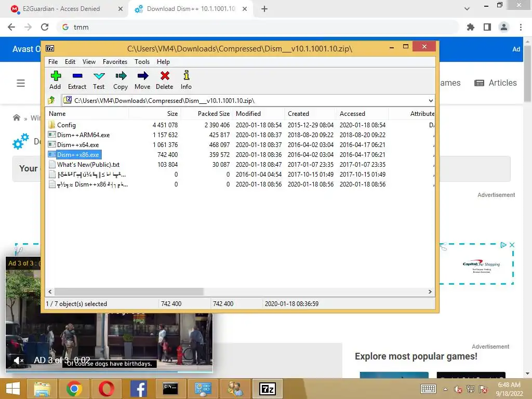
Task: Open the Articles link on the website
Action: (x=495, y=83)
